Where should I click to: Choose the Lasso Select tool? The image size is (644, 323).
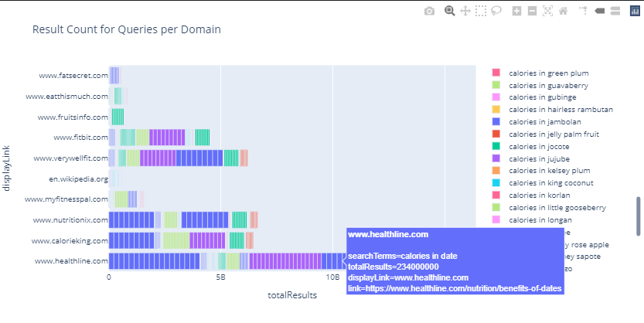(x=496, y=11)
